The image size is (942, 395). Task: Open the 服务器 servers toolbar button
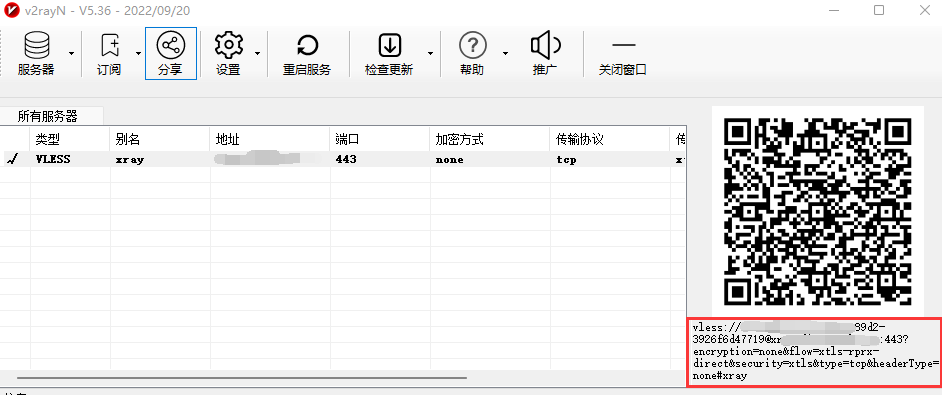click(36, 54)
